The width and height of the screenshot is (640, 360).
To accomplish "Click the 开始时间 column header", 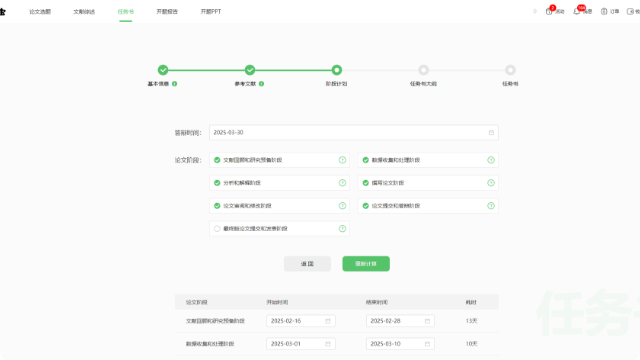I will coord(277,302).
